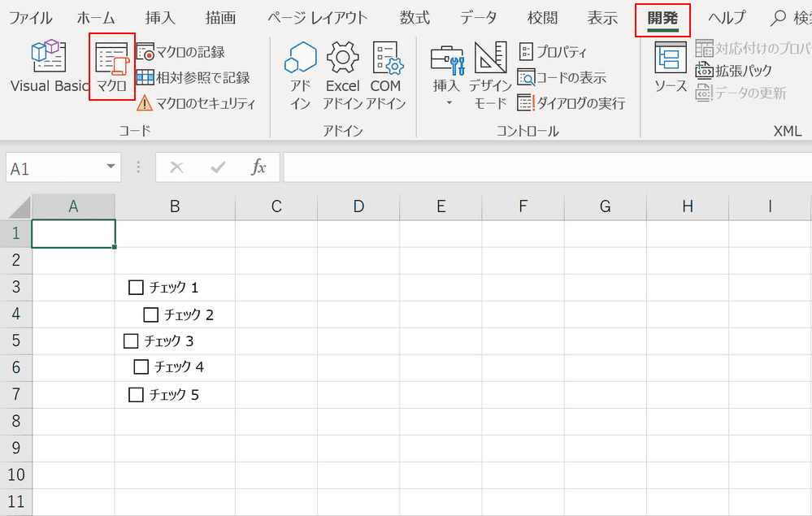Open プロパティ in Controls group
Image resolution: width=812 pixels, height=516 pixels.
(x=553, y=52)
